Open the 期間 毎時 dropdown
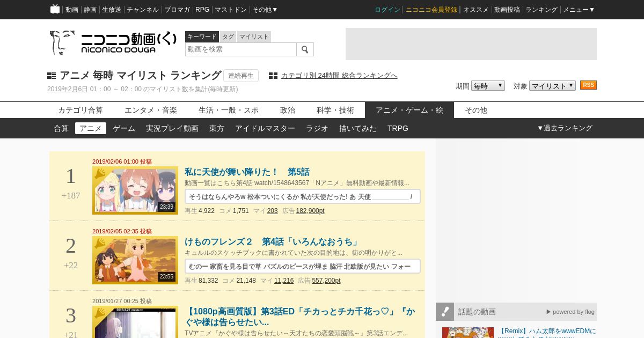The width and height of the screenshot is (644, 338). 488,86
